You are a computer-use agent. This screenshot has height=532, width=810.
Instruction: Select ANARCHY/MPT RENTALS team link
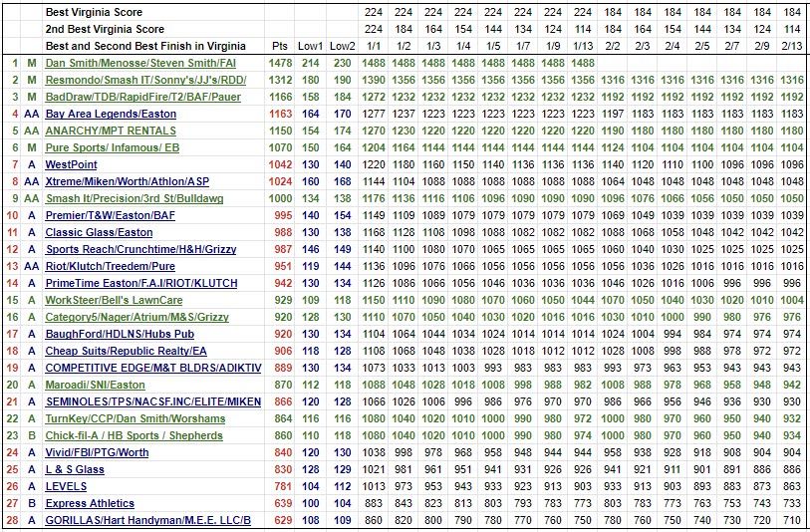111,132
